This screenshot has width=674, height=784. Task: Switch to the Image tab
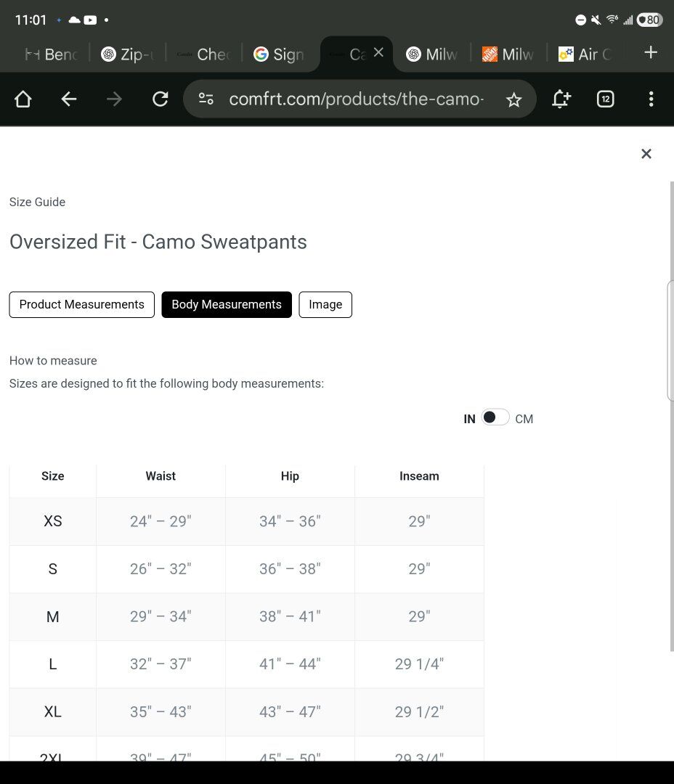pos(325,305)
